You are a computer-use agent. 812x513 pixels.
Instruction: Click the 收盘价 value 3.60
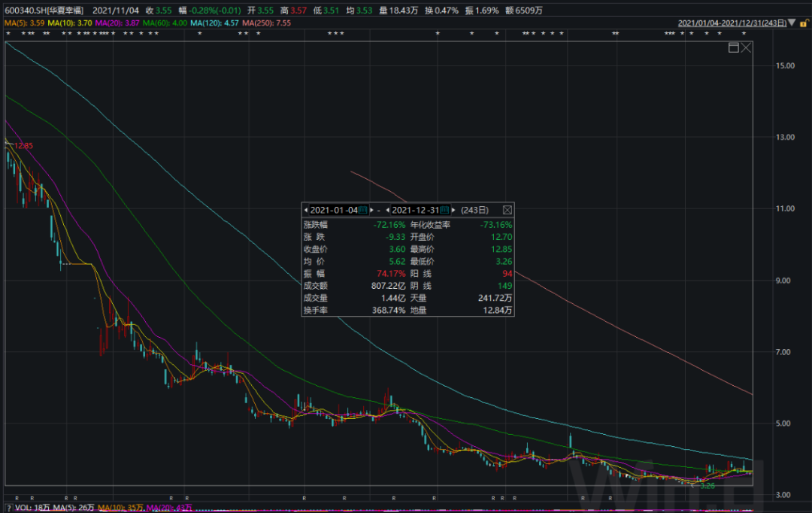pyautogui.click(x=398, y=249)
